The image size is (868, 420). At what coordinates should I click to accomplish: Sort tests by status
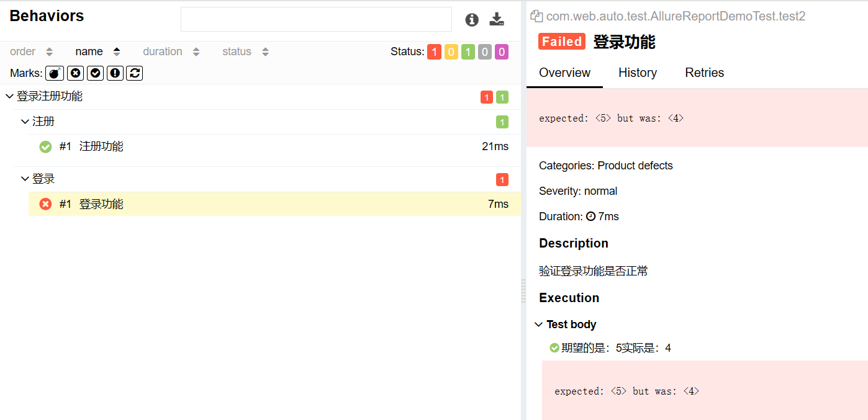coord(246,51)
